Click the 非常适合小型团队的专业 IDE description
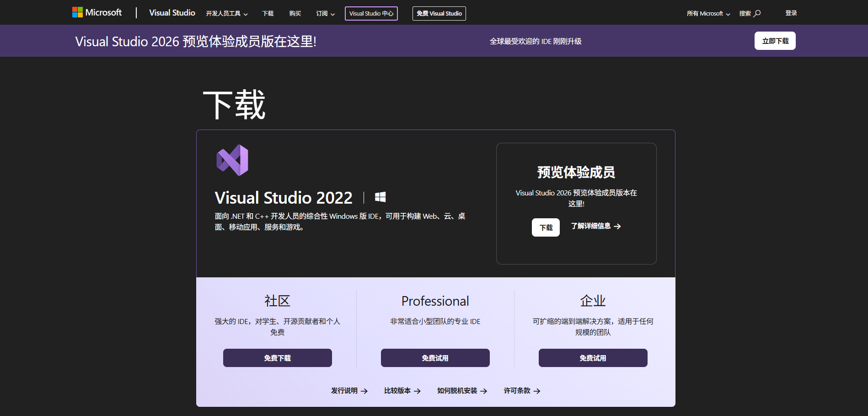Screen dimensions: 868x416 [x=435, y=322]
